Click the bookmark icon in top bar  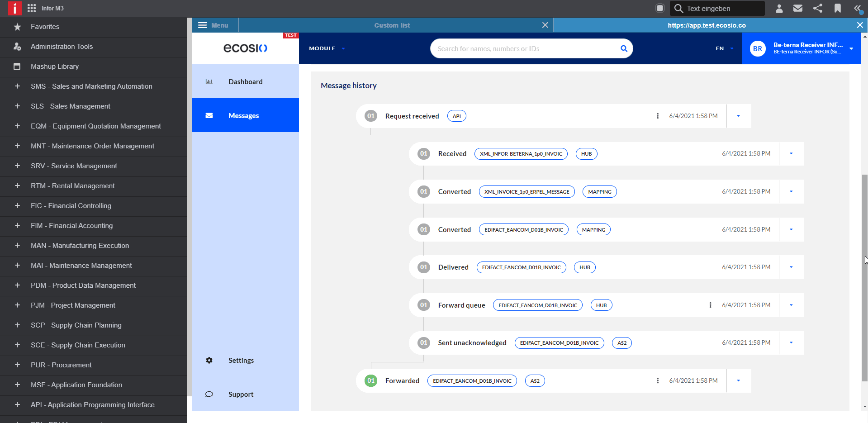click(x=838, y=8)
